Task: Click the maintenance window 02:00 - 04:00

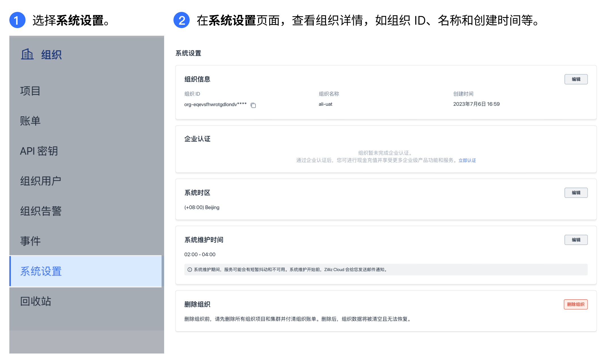Action: point(200,255)
